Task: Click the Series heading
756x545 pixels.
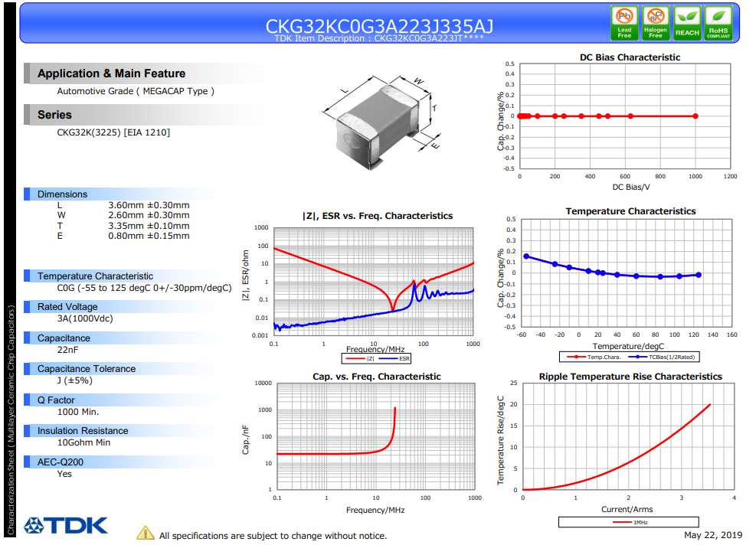Action: pos(54,115)
